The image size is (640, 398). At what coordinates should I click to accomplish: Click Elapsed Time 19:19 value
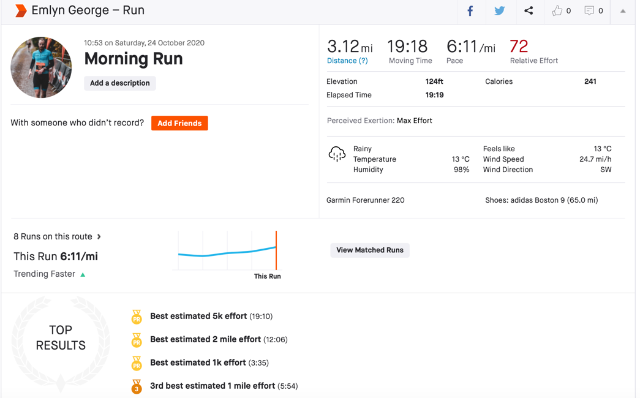[434, 95]
